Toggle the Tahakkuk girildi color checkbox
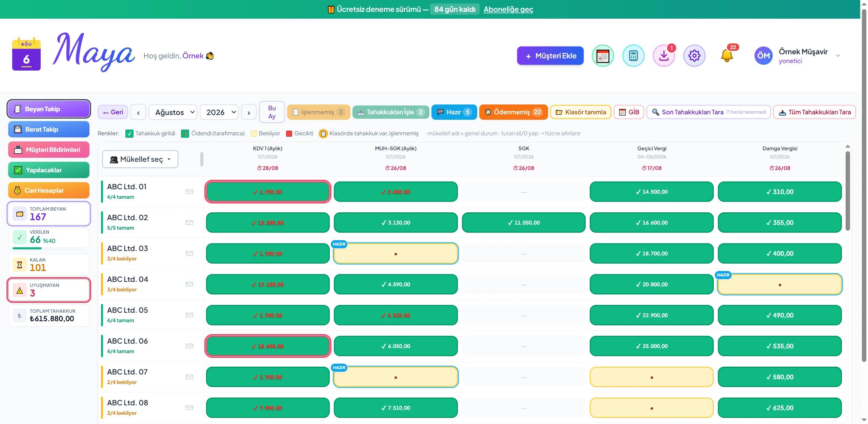Viewport: 868px width, 424px height. 129,134
